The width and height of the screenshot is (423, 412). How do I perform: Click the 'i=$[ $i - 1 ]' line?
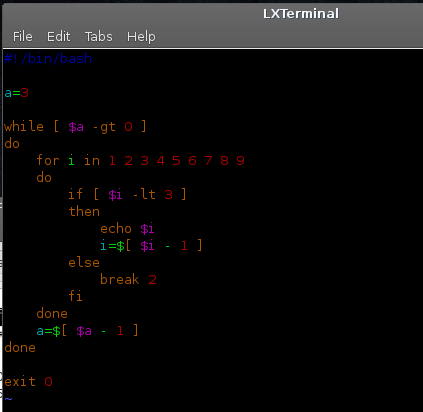(151, 246)
